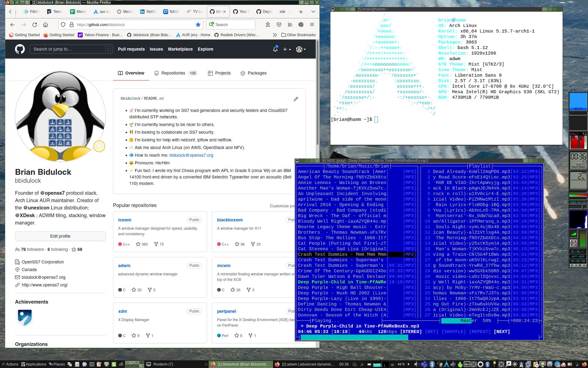
Task: Click the exit/logout green panel icon
Action: coord(114,364)
